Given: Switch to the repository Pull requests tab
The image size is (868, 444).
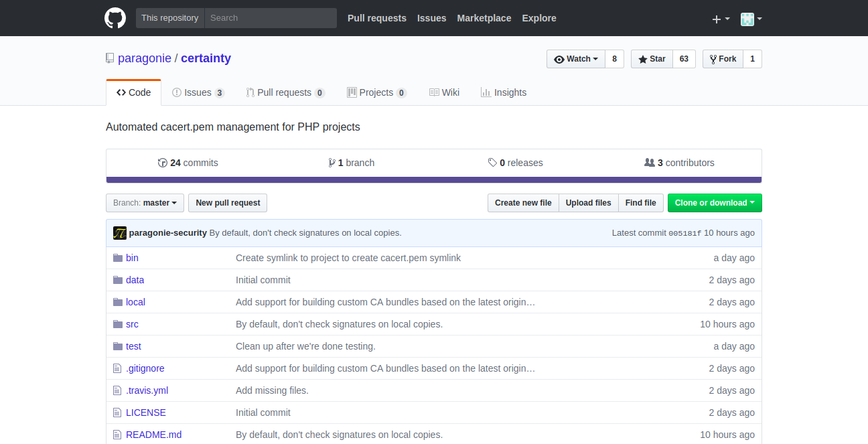Looking at the screenshot, I should click(286, 92).
